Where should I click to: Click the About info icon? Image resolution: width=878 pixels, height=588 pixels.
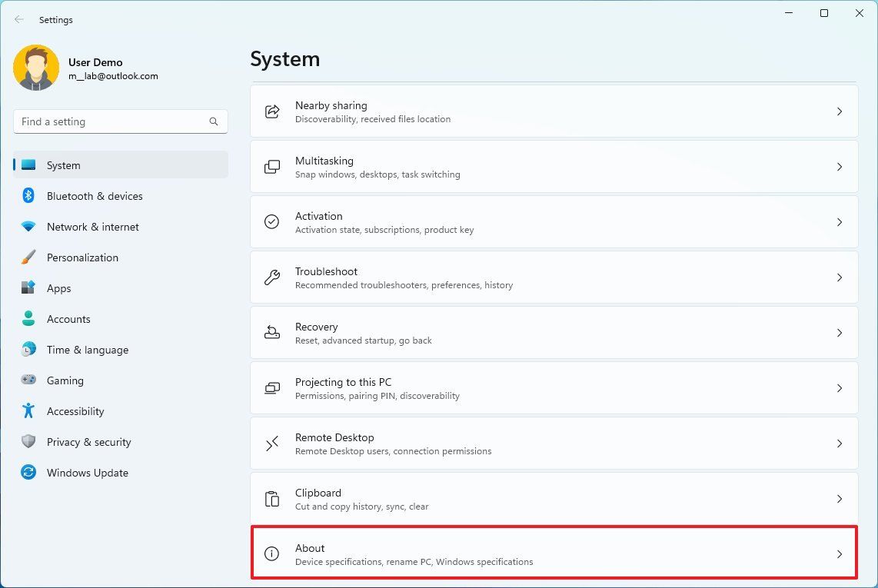[272, 553]
